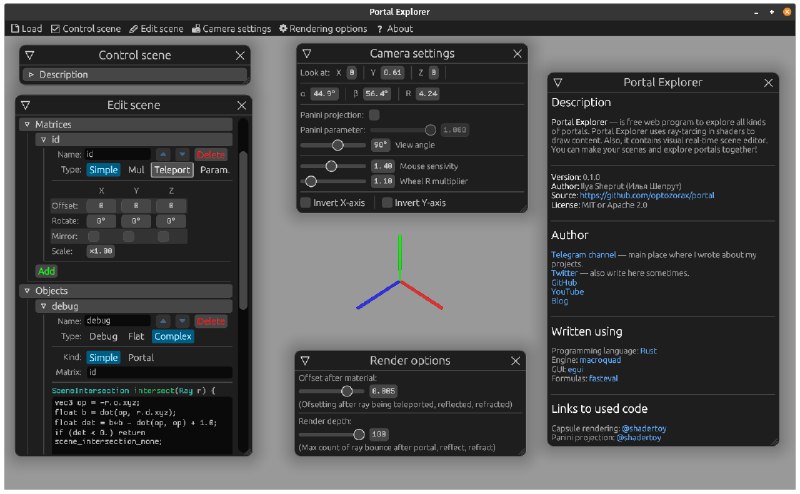
Task: Select the Param. matrix type
Action: 214,170
